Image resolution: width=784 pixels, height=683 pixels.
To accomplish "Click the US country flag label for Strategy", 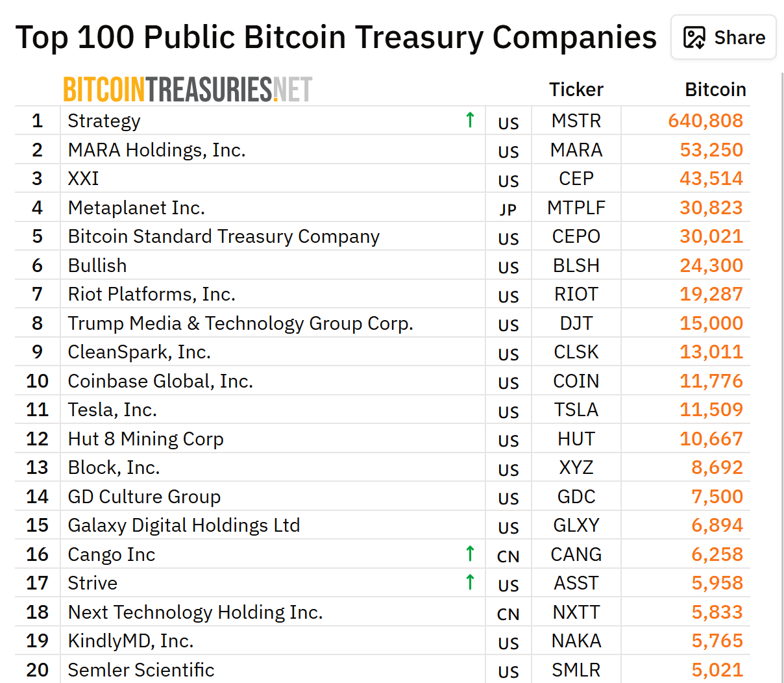I will point(508,123).
